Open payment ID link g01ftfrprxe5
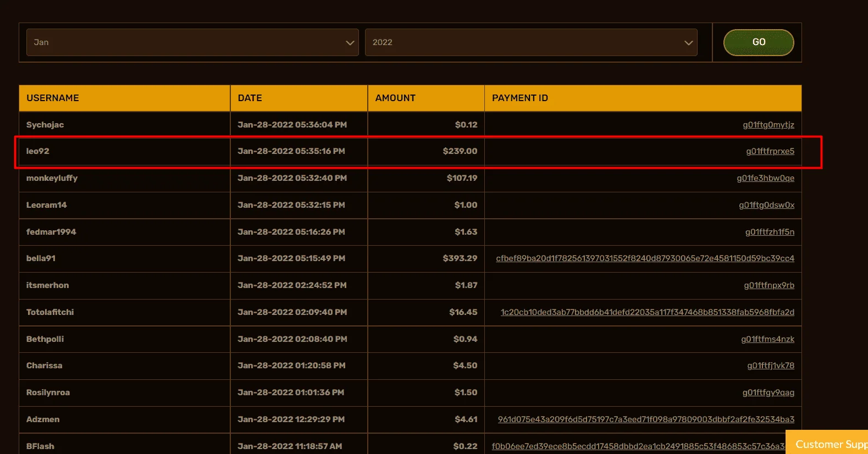868x454 pixels. tap(770, 151)
